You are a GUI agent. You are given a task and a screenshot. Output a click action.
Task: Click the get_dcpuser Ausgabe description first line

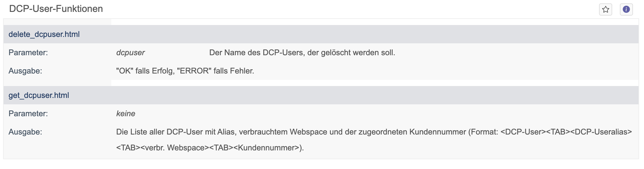tap(374, 132)
